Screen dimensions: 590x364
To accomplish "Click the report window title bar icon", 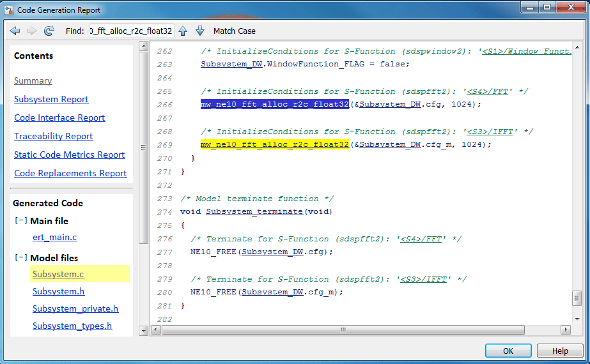I will (8, 10).
